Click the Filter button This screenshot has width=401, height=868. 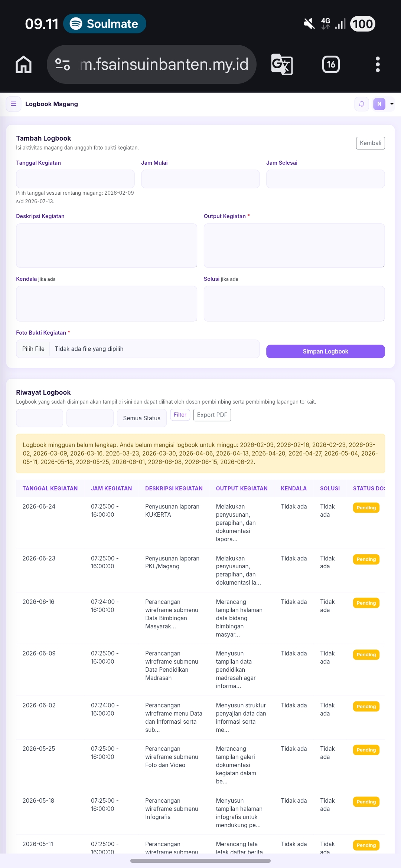(x=180, y=415)
